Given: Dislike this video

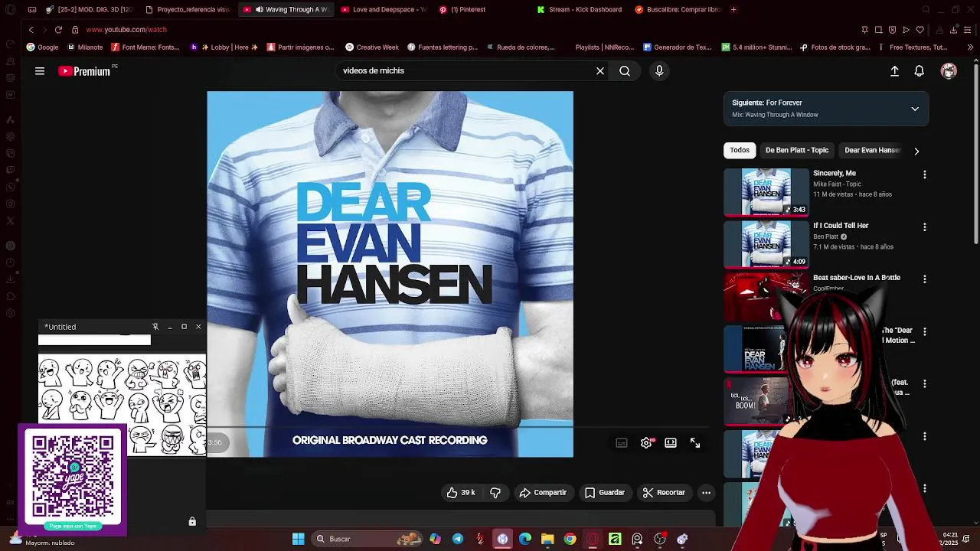Looking at the screenshot, I should click(x=495, y=493).
